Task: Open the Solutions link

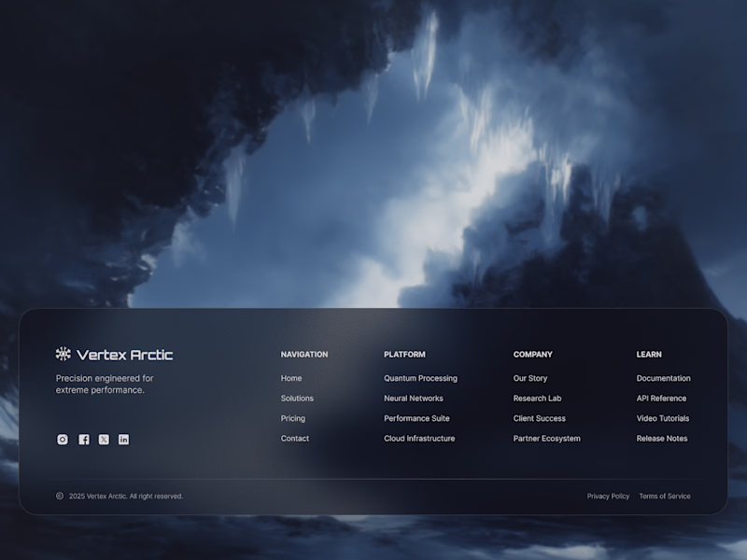Action: [x=297, y=399]
